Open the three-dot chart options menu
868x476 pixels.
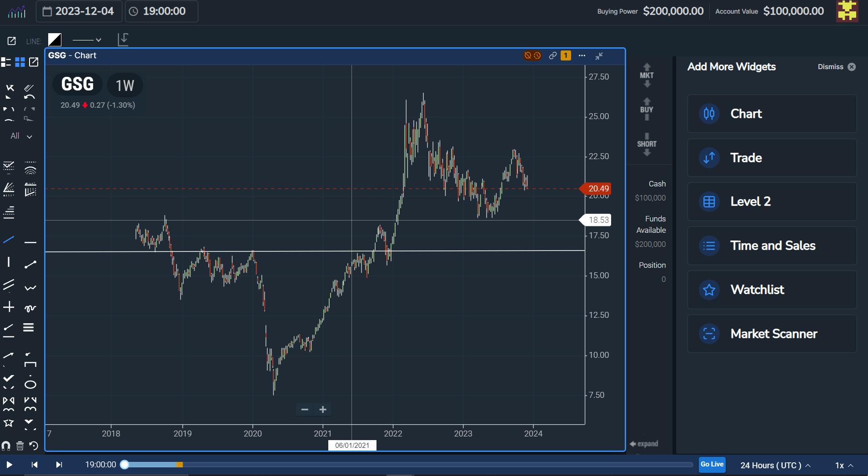point(582,55)
